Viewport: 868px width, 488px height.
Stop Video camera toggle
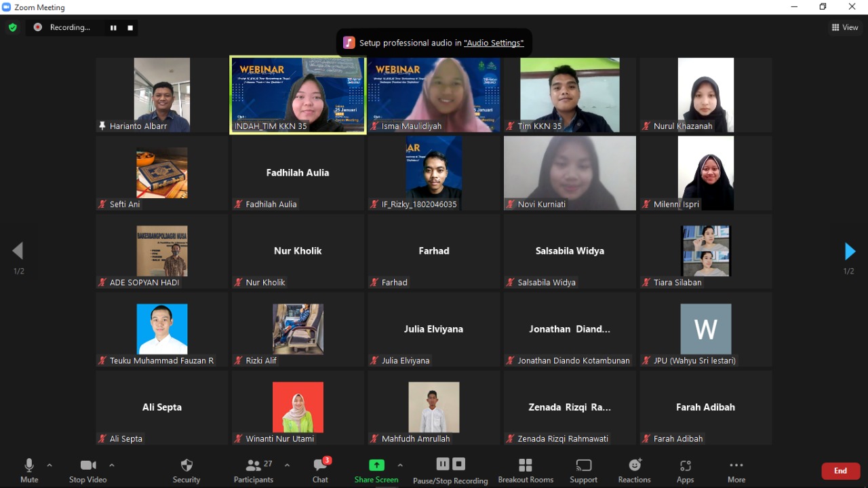coord(88,470)
